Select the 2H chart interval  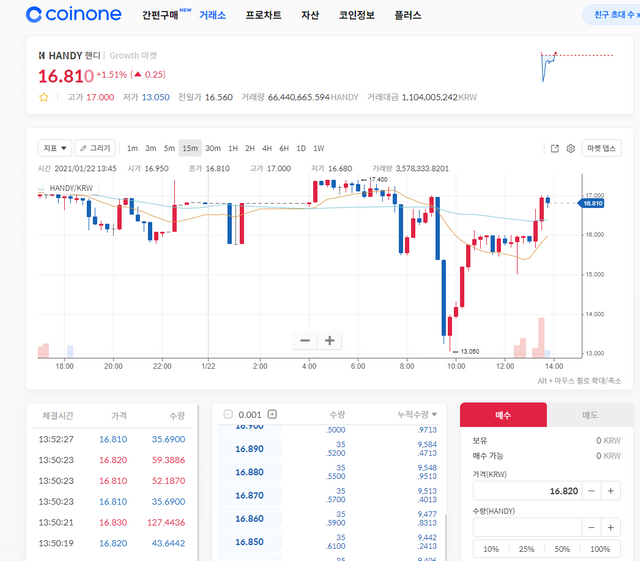coord(250,149)
